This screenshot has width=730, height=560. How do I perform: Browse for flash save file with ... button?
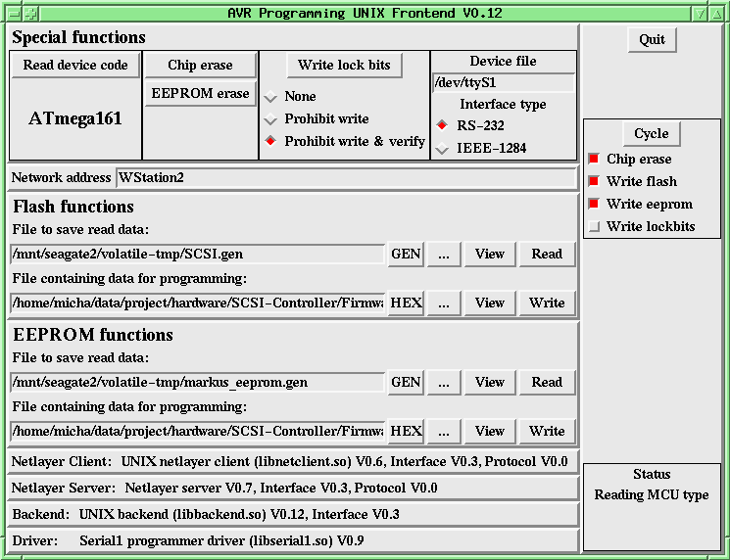point(444,254)
